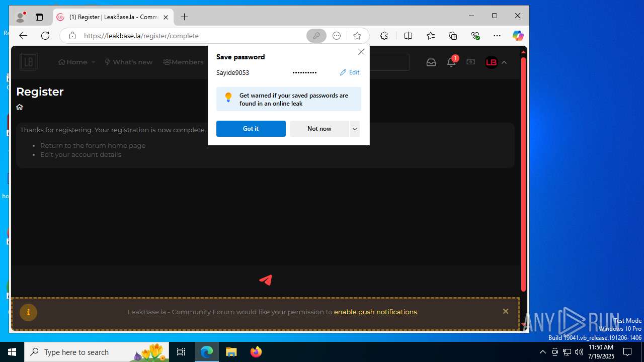Click the taskbar search box

97,352
